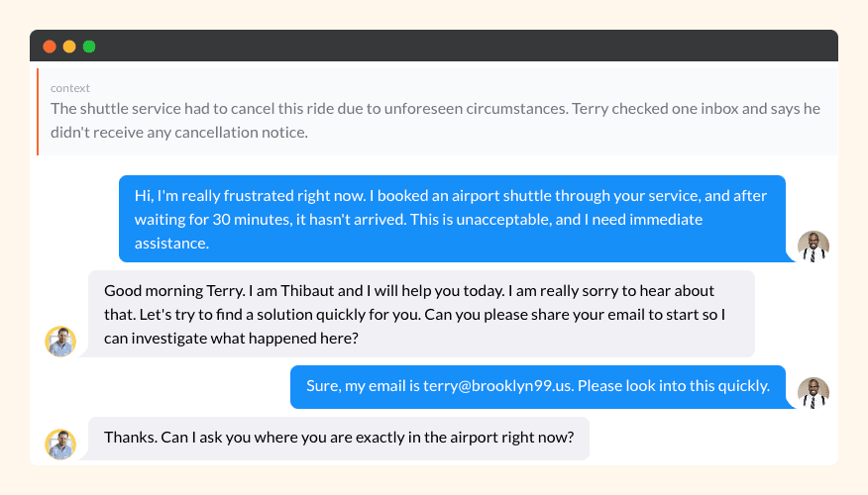Click Terry's avatar beside the frustrated shuttle message

click(813, 247)
